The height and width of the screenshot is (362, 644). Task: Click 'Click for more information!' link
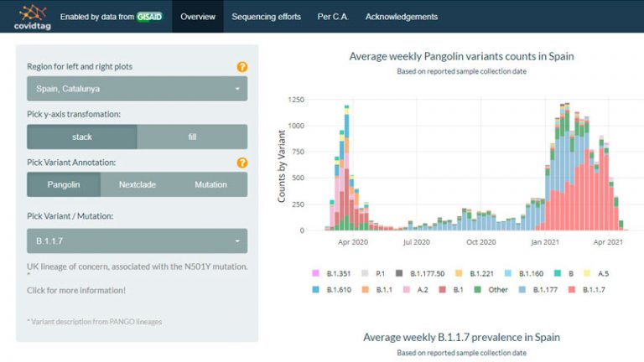(76, 290)
